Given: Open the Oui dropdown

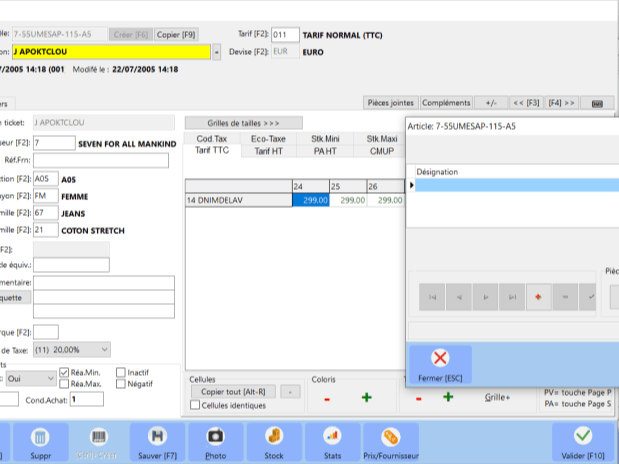Looking at the screenshot, I should pyautogui.click(x=31, y=378).
